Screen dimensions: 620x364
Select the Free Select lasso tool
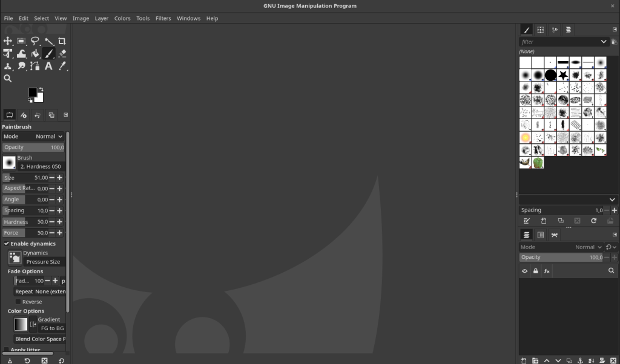35,41
